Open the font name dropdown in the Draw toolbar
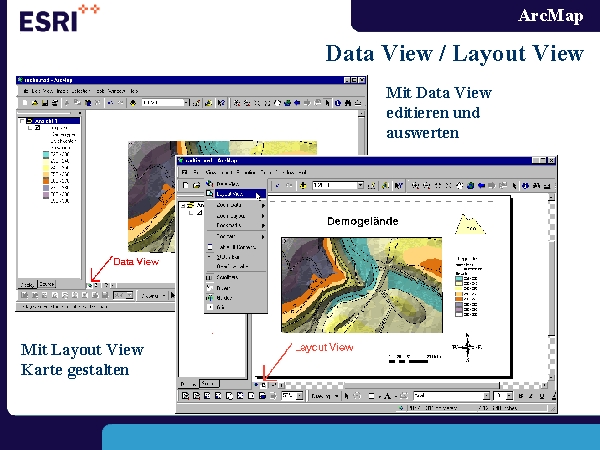Screen dimensions: 600x450 point(488,396)
